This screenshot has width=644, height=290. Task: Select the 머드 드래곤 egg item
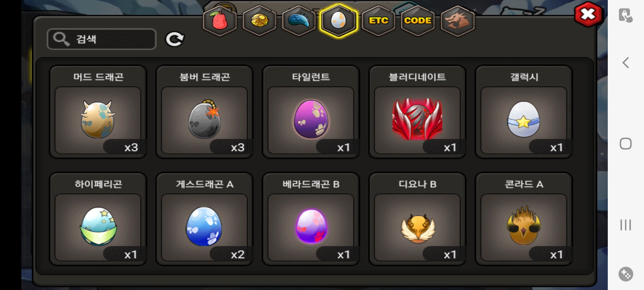[x=98, y=112]
